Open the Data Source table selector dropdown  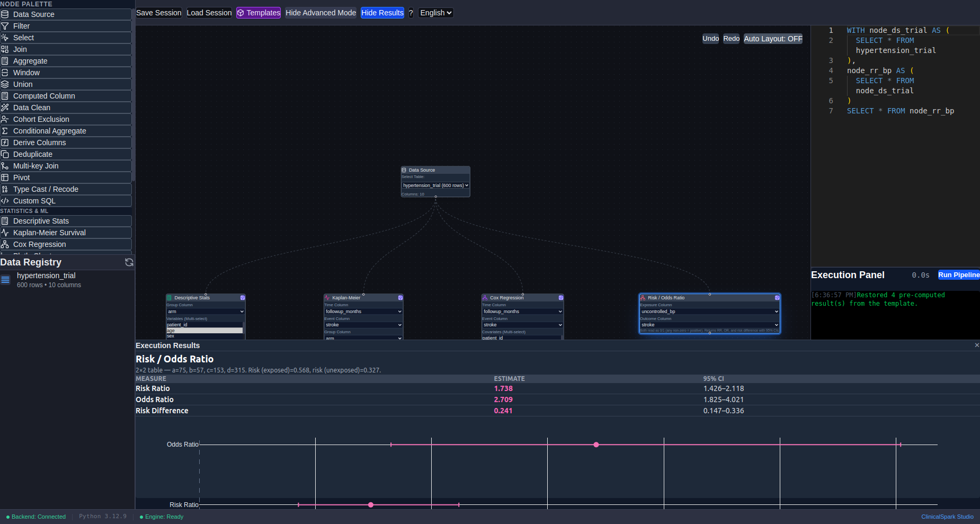(435, 185)
